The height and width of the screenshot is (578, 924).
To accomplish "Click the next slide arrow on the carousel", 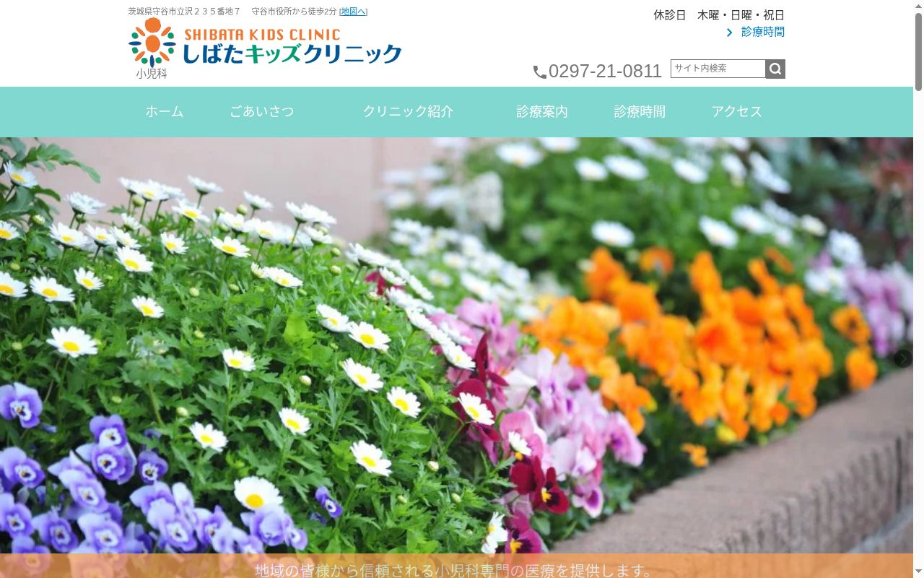I will pyautogui.click(x=903, y=358).
